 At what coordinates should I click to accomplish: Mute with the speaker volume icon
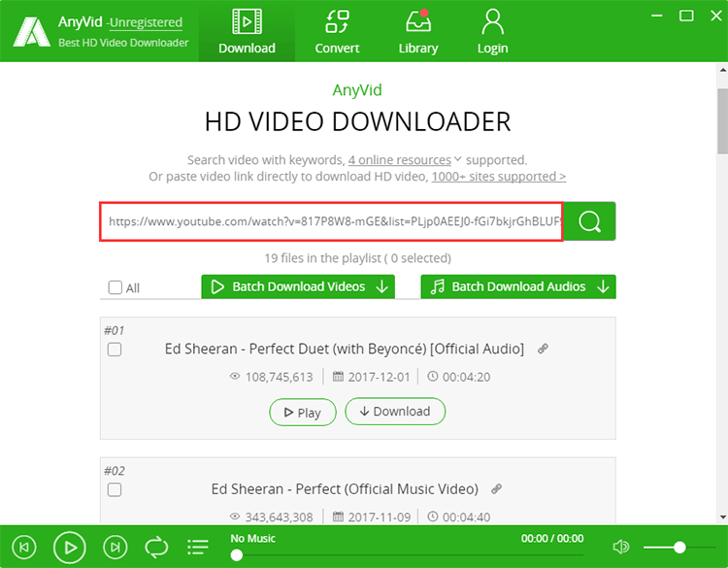(621, 547)
